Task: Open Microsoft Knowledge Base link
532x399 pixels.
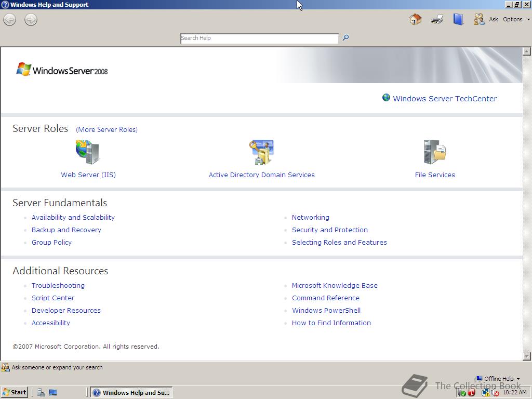Action: pos(335,286)
